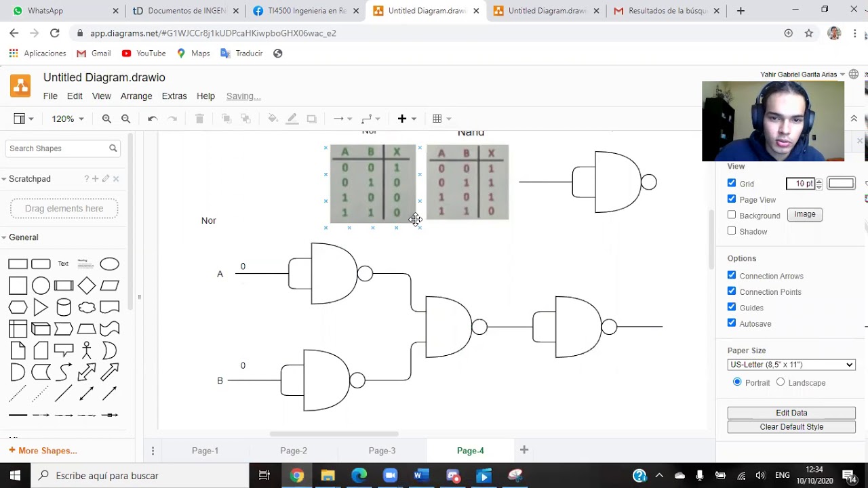Click the shadow toolbar icon
This screenshot has width=868, height=488.
pyautogui.click(x=311, y=119)
